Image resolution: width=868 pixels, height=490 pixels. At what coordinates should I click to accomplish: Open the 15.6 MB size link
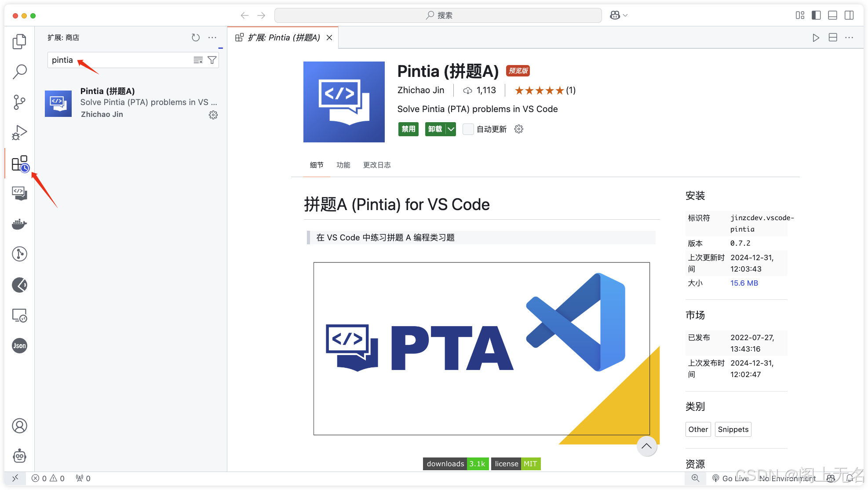coord(744,283)
